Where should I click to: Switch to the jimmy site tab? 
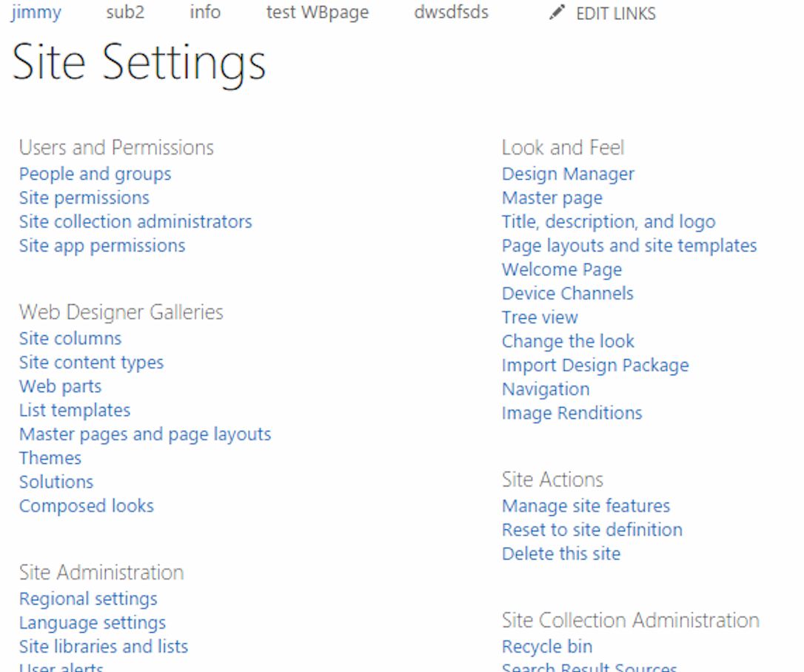pos(36,13)
